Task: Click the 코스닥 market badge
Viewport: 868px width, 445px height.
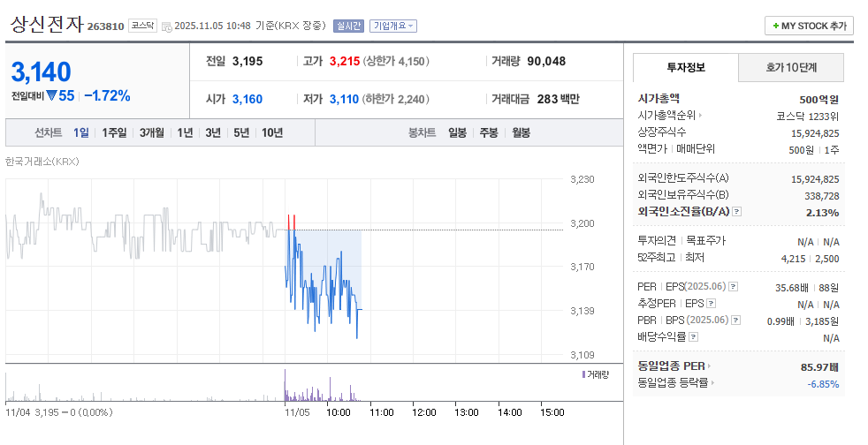Action: click(x=143, y=26)
